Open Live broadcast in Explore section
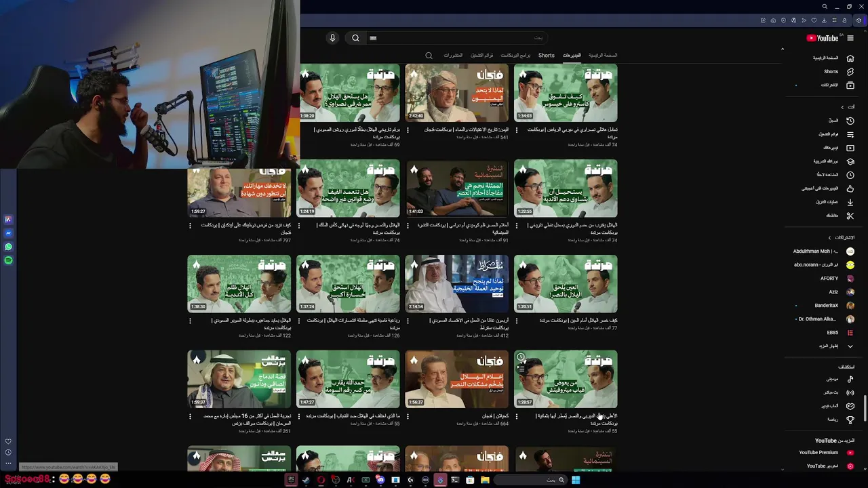Image resolution: width=868 pixels, height=488 pixels. click(x=837, y=392)
